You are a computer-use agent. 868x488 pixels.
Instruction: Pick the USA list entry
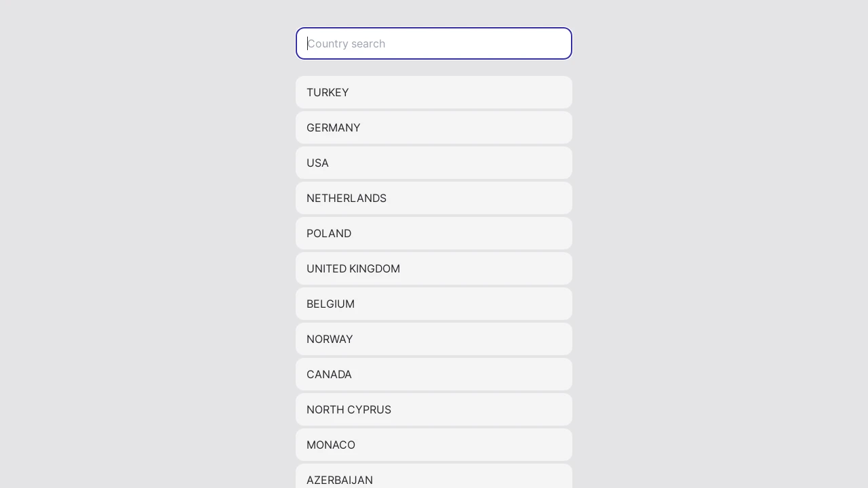pos(434,163)
